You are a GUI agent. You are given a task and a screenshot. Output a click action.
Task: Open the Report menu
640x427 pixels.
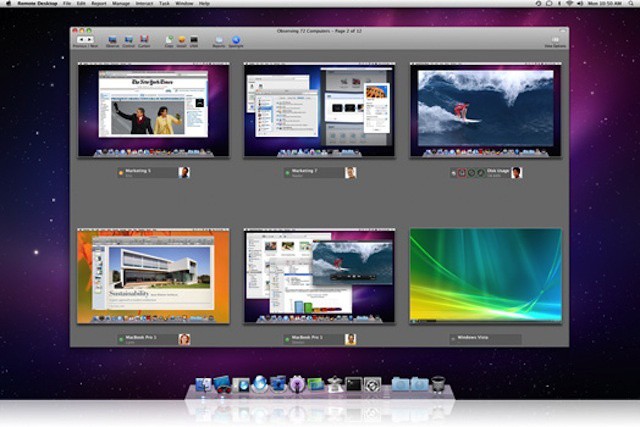click(x=99, y=4)
